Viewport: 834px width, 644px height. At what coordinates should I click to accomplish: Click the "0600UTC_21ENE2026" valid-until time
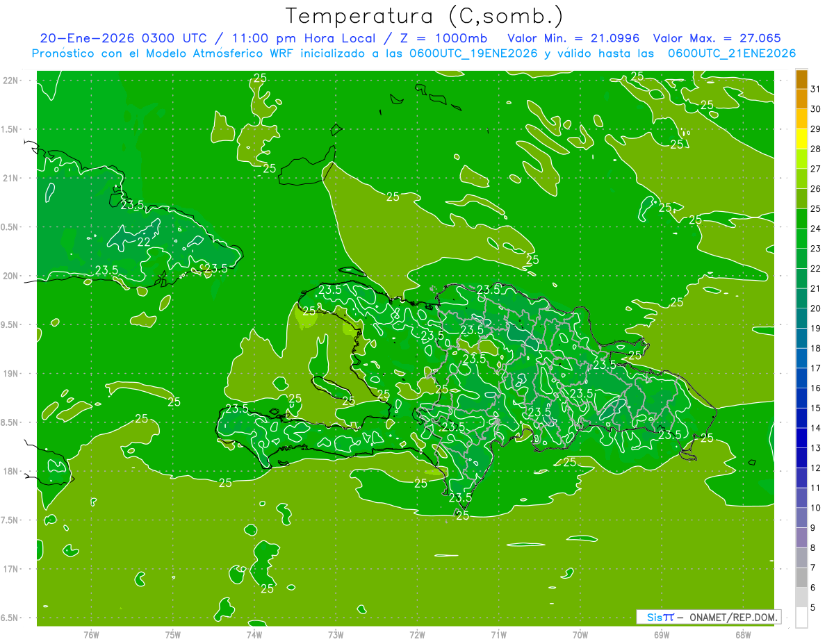pyautogui.click(x=731, y=53)
